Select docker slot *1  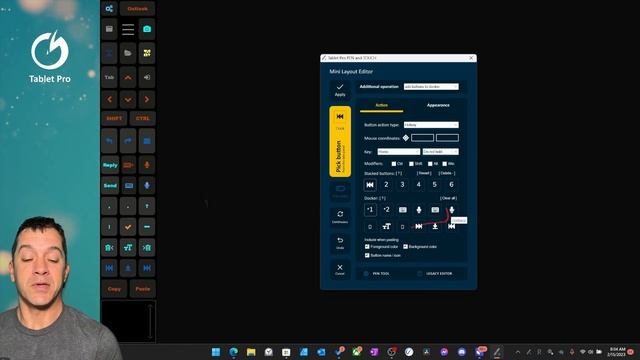pos(370,210)
